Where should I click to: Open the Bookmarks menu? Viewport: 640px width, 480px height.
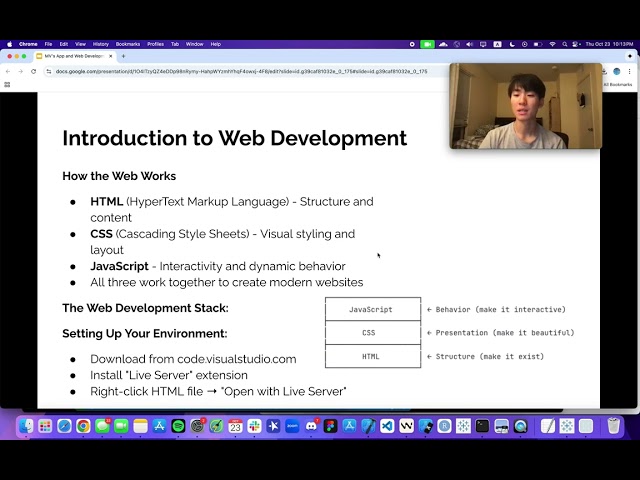pyautogui.click(x=128, y=44)
